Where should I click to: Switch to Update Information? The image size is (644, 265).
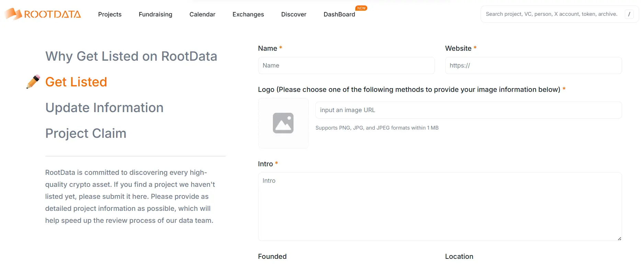tap(104, 108)
